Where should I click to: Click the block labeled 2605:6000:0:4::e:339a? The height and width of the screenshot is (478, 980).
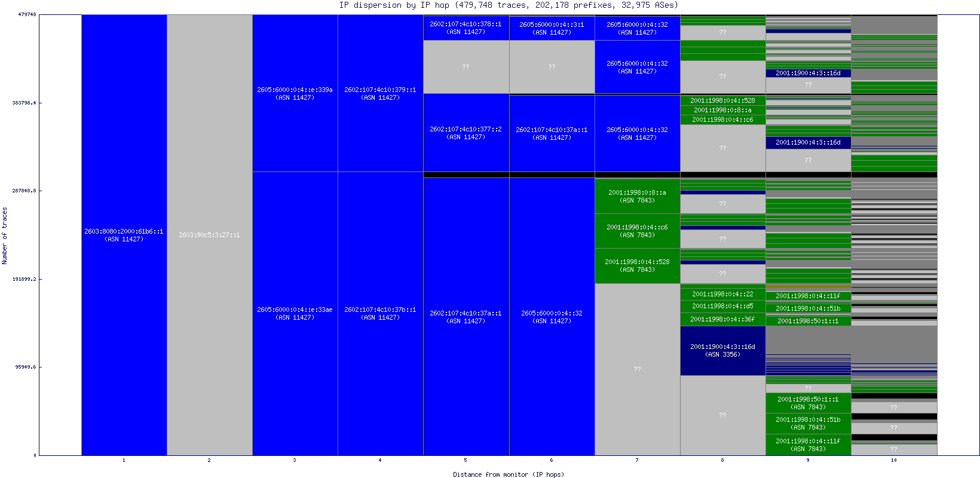295,93
